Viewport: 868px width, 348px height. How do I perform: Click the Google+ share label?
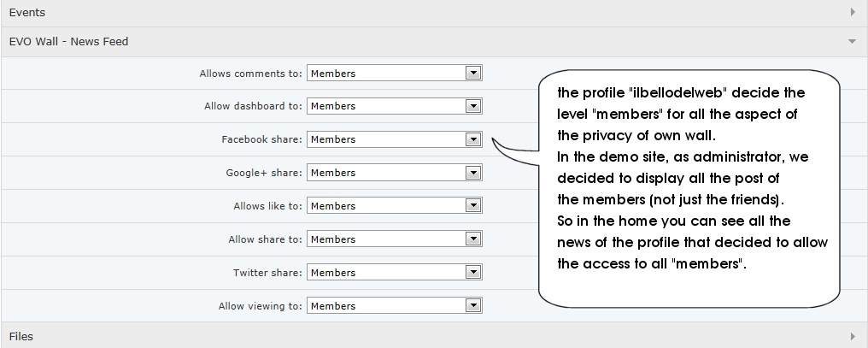264,173
